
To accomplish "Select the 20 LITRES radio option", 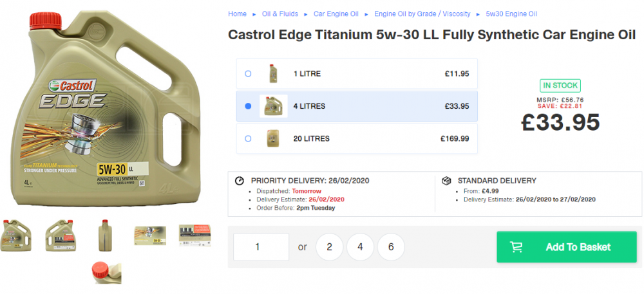I will pos(248,138).
